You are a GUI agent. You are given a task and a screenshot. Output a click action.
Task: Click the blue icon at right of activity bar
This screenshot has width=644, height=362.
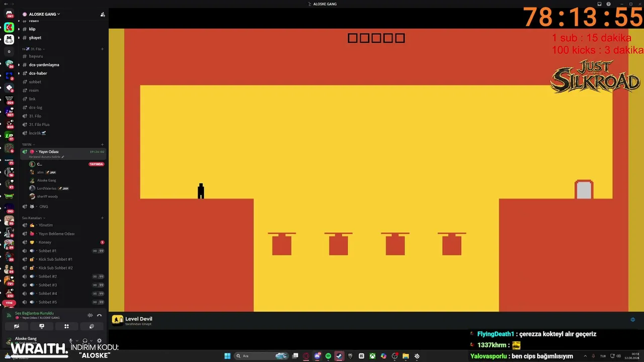point(633,319)
